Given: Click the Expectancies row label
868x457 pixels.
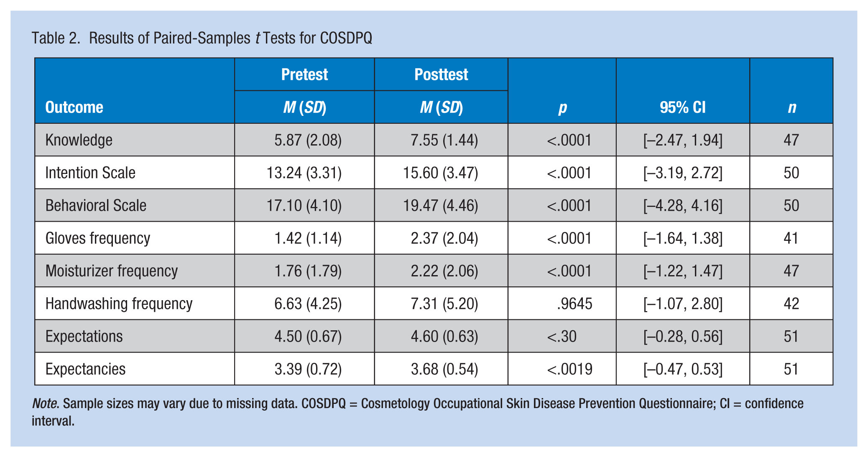Looking at the screenshot, I should [x=85, y=369].
